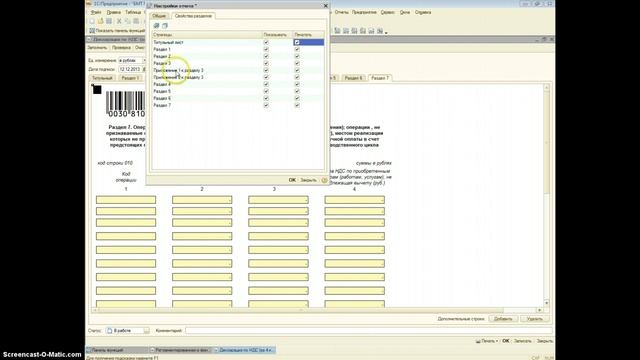Click the vertical scrollbar up arrow of the form
The width and height of the screenshot is (640, 360).
[547, 87]
